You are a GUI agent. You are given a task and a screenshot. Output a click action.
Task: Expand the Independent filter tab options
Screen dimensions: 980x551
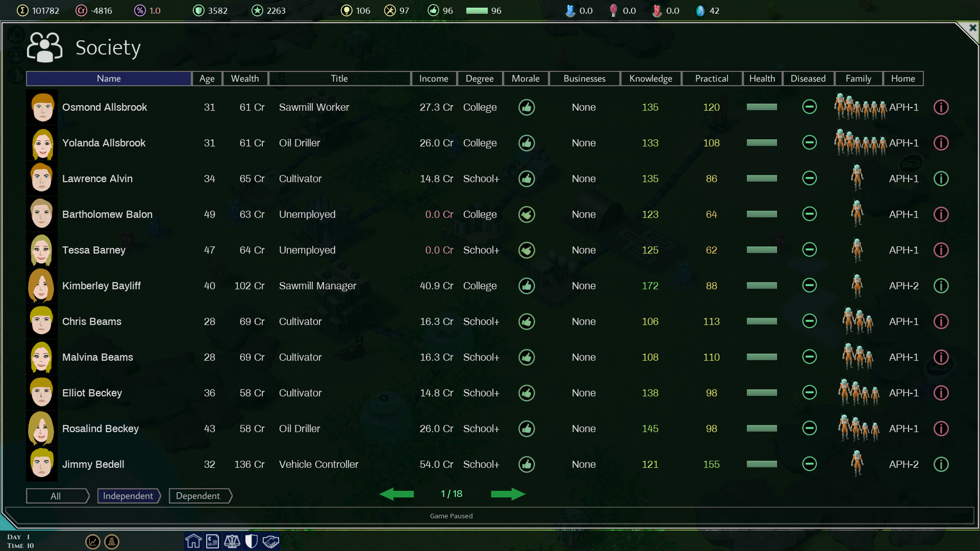pyautogui.click(x=128, y=496)
